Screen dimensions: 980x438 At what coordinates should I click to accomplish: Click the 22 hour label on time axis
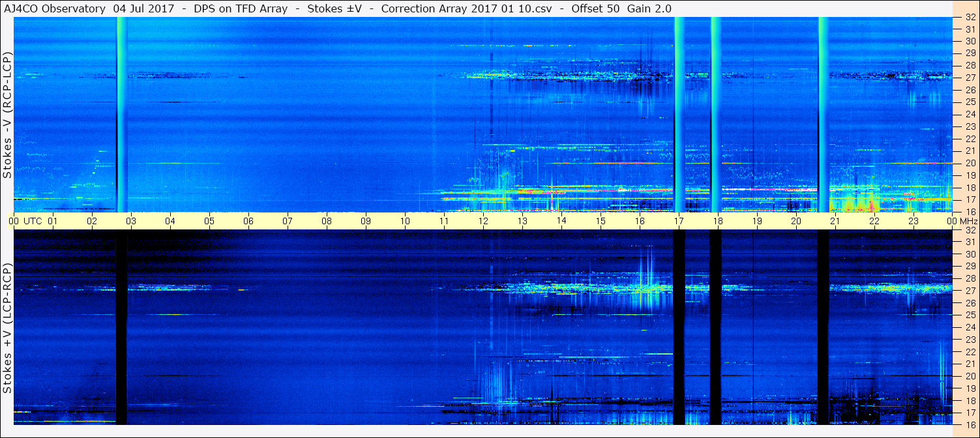[x=874, y=221]
